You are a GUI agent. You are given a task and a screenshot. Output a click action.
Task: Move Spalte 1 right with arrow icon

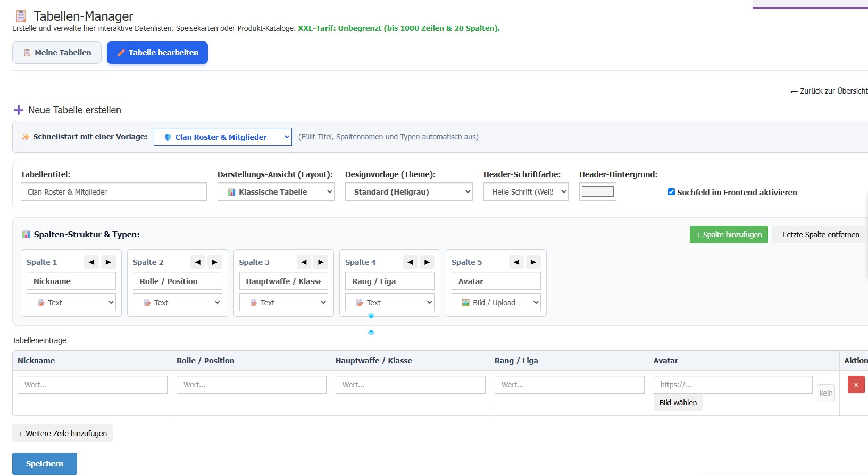pyautogui.click(x=108, y=262)
